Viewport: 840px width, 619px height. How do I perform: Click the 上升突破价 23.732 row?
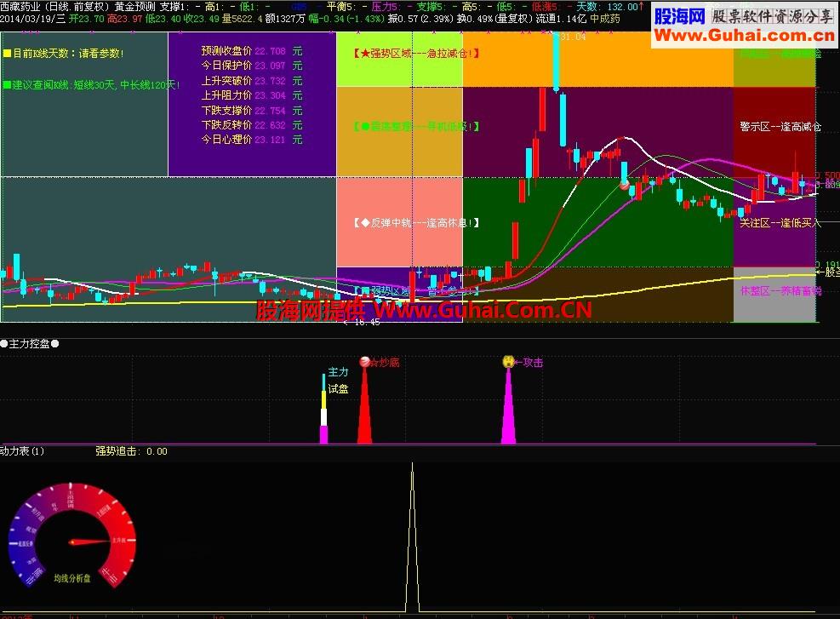(x=252, y=80)
